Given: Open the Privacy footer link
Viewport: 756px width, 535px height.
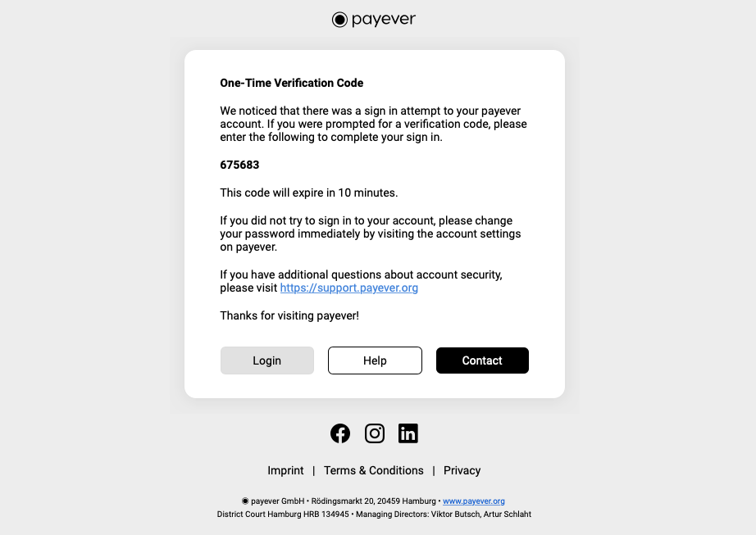Looking at the screenshot, I should point(462,470).
